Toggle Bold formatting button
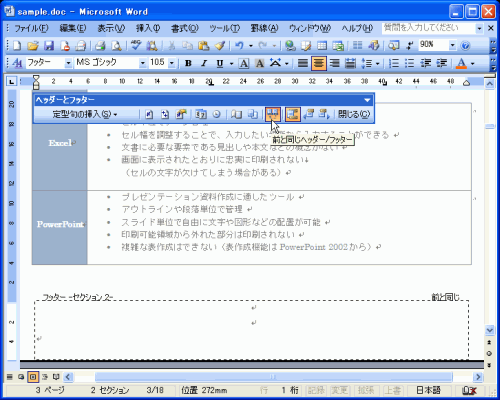 click(x=188, y=63)
